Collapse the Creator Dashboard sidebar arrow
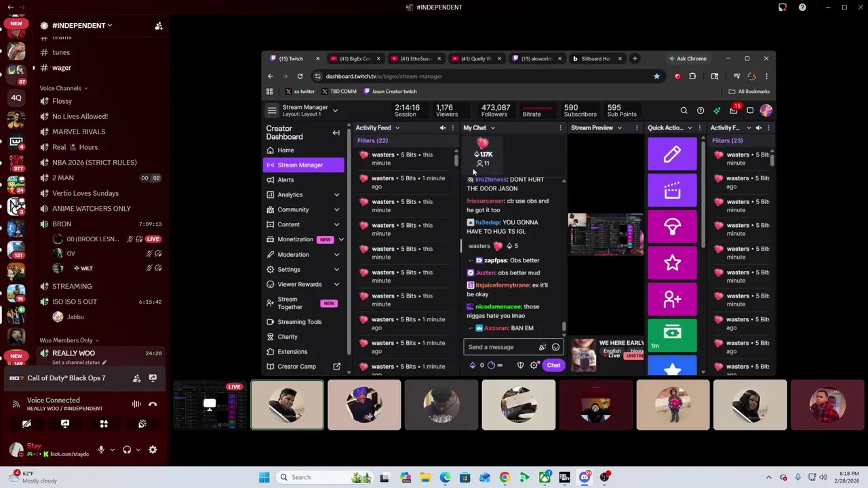This screenshot has width=868, height=488. click(x=336, y=133)
